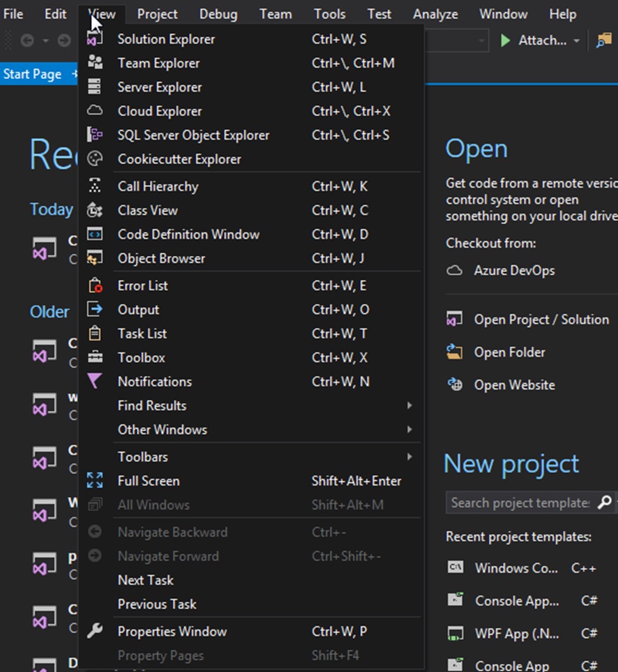Click the Open Website link
Viewport: 618px width, 672px height.
(514, 384)
